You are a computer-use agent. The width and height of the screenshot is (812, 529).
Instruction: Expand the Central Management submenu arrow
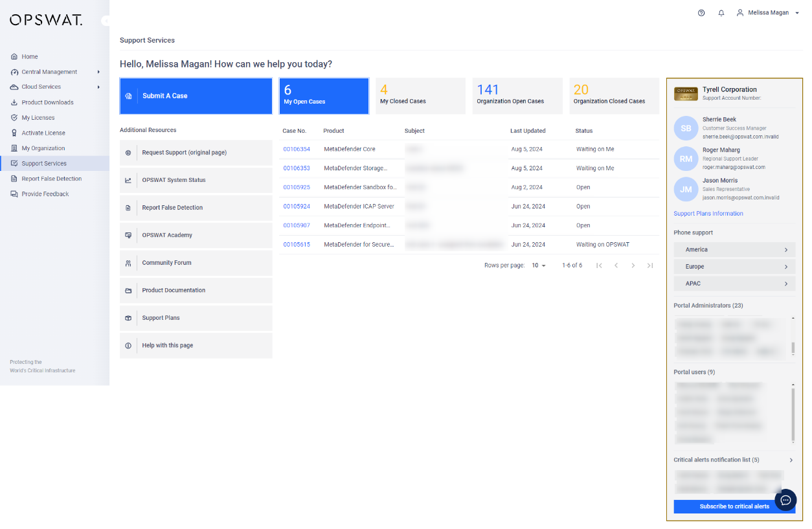(98, 72)
